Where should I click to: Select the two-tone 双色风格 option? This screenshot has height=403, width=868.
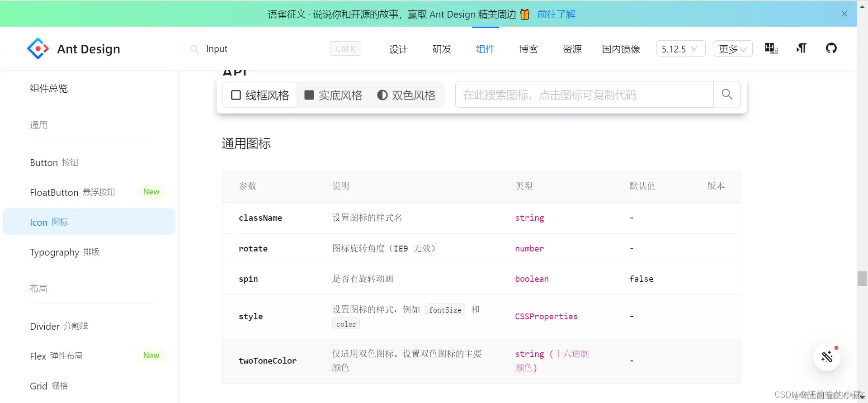(406, 95)
